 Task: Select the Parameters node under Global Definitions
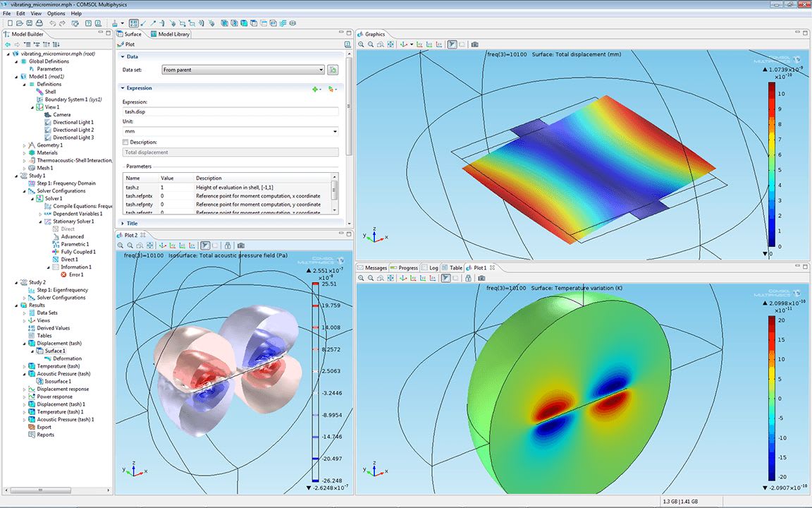coord(45,69)
